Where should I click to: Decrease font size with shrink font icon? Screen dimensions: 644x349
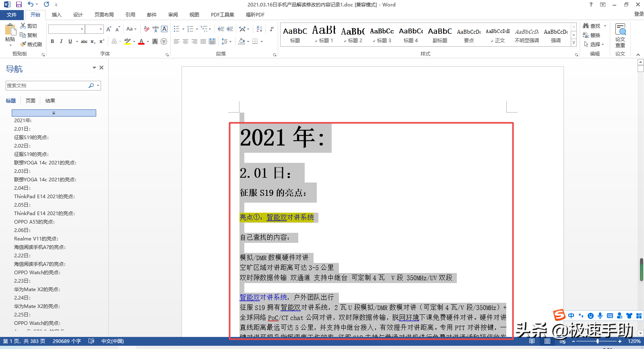[118, 29]
